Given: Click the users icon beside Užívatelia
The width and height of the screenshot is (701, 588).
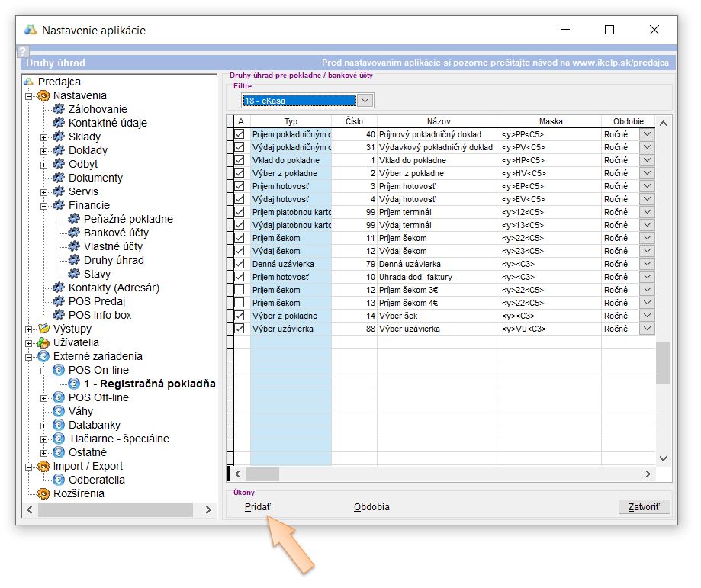Looking at the screenshot, I should (43, 342).
